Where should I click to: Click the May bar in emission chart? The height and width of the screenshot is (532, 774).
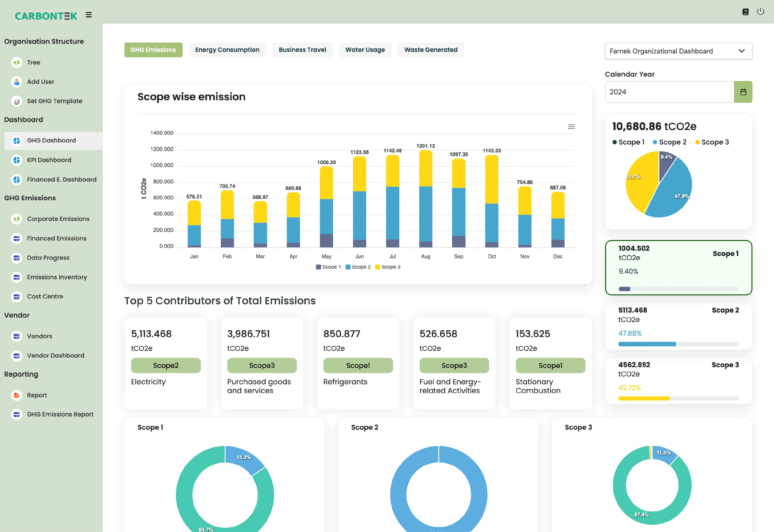(327, 207)
